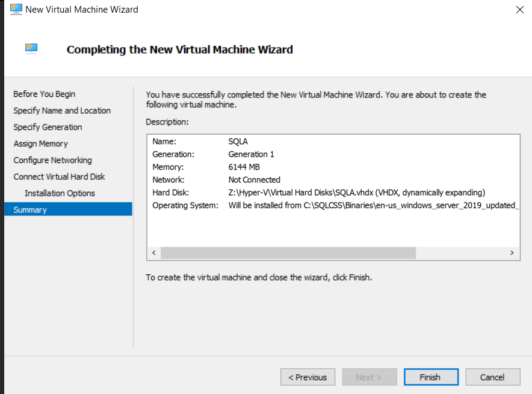This screenshot has width=532, height=394.
Task: Click the 'You have successfully completed' message
Action: pos(316,99)
